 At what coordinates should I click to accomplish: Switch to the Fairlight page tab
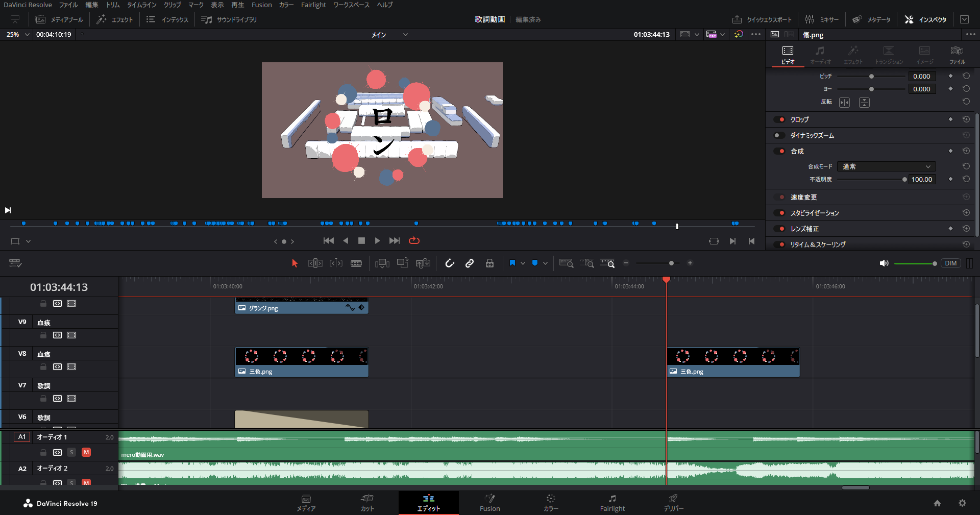click(612, 502)
